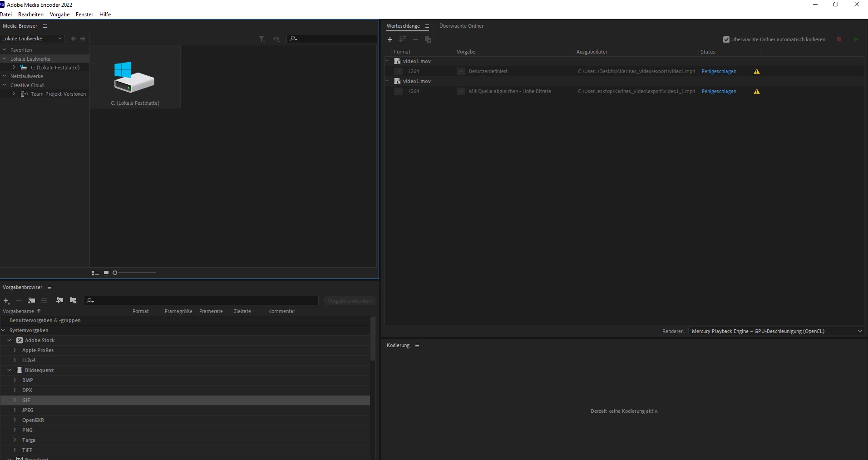Viewport: 868px width, 460px height.
Task: Click the Bildsequenz group icon
Action: 20,370
